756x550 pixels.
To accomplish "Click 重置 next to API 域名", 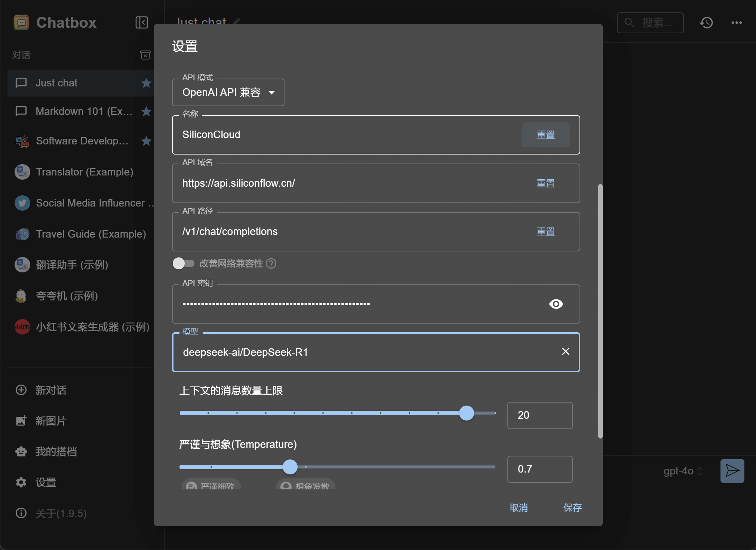I will click(x=545, y=183).
